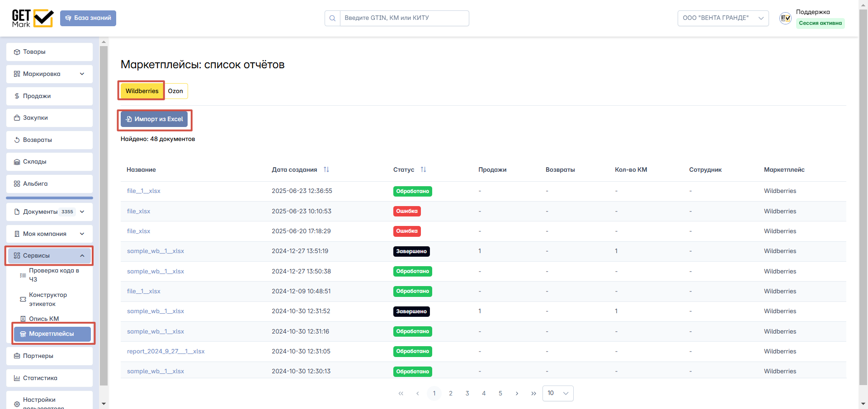Click the sidebar scroll down arrow
The width and height of the screenshot is (868, 409).
(x=104, y=404)
